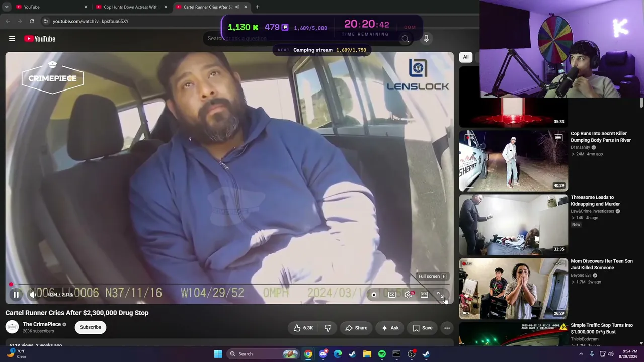Image resolution: width=644 pixels, height=362 pixels.
Task: Go back to the previous page
Action: pyautogui.click(x=8, y=21)
